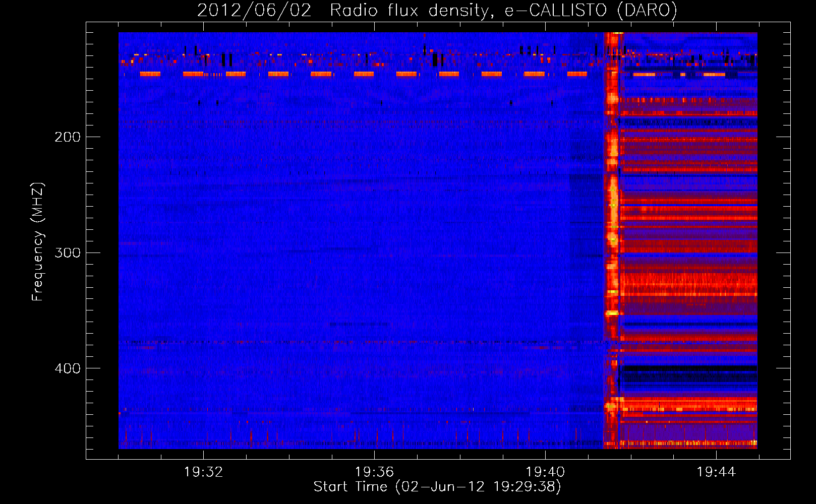Click the 'Frequency (MHZ)' y-axis label
The height and width of the screenshot is (504, 816).
coord(38,242)
